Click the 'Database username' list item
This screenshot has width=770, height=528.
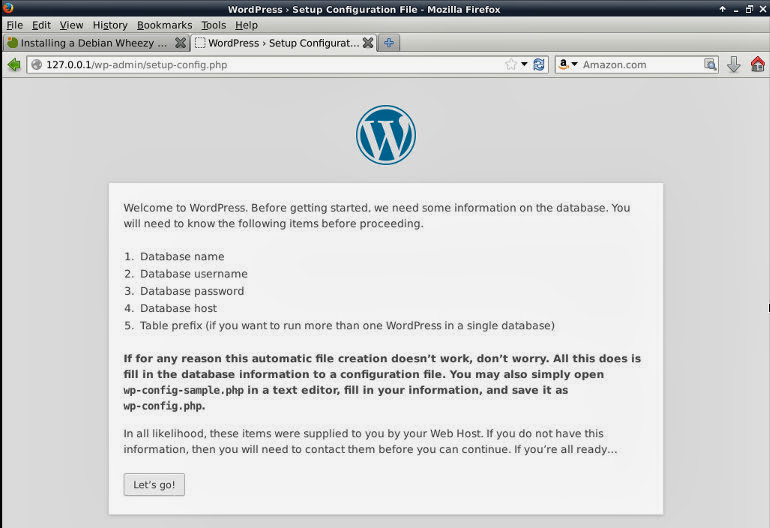tap(193, 274)
